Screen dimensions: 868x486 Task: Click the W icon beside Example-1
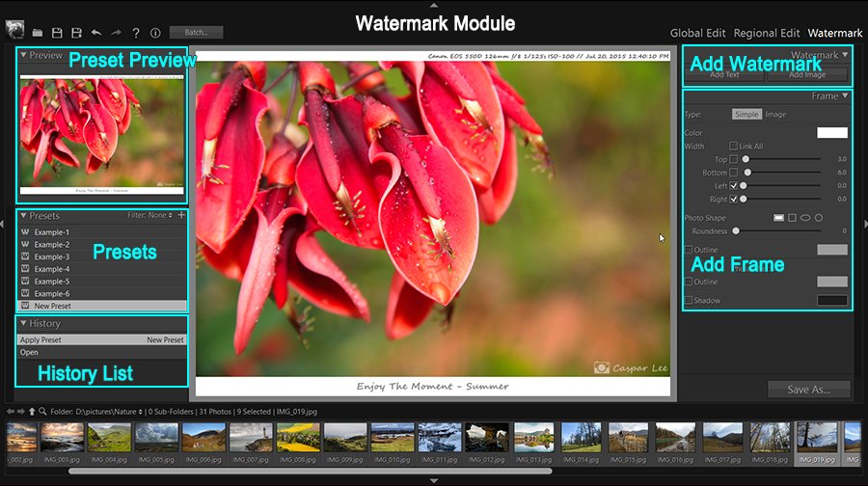click(x=25, y=232)
